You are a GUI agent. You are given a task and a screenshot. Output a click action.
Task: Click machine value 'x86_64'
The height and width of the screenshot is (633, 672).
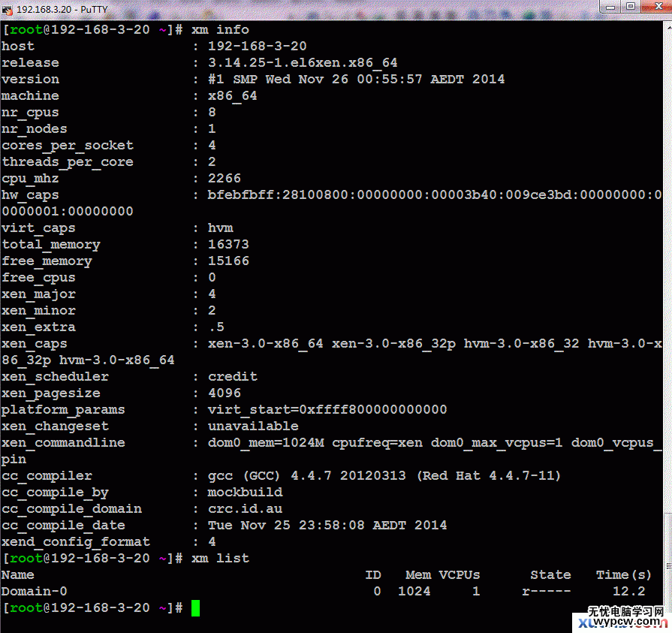point(232,95)
